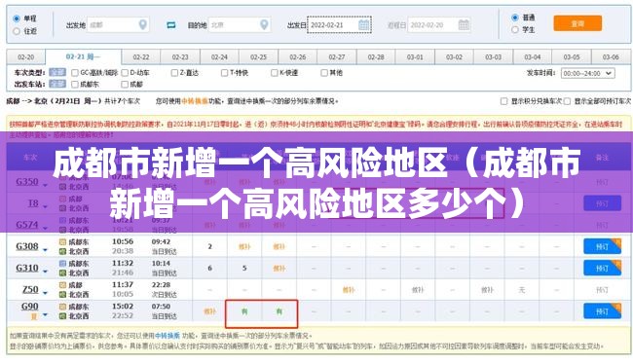
Task: Focus the 出发日 2022-02-21 date field
Action: click(339, 25)
